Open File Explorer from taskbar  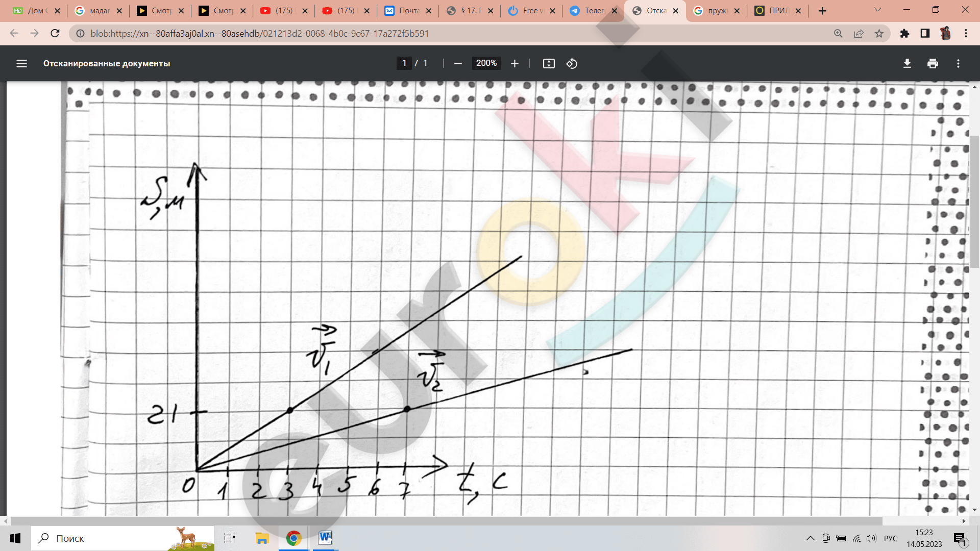click(262, 538)
